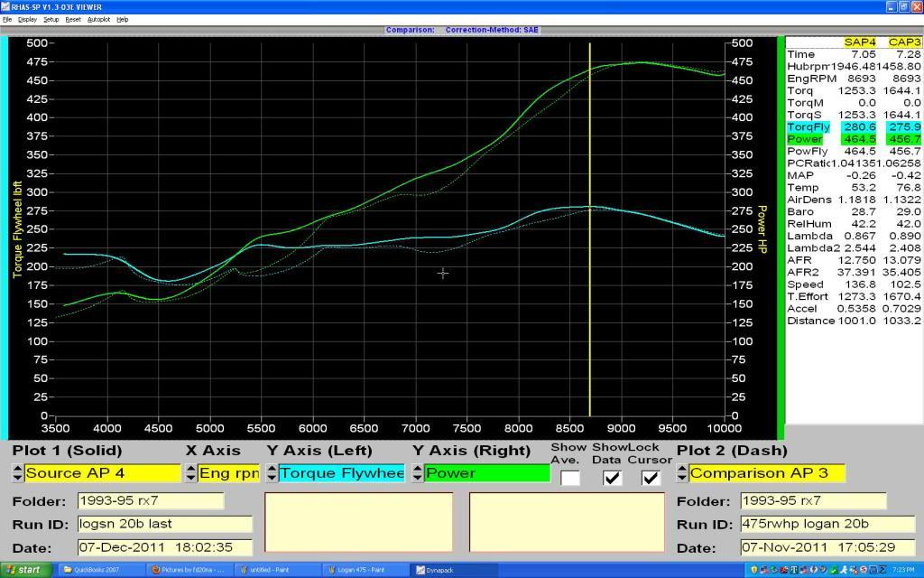The image size is (924, 578).
Task: Click the AirDens row label
Action: [x=809, y=200]
